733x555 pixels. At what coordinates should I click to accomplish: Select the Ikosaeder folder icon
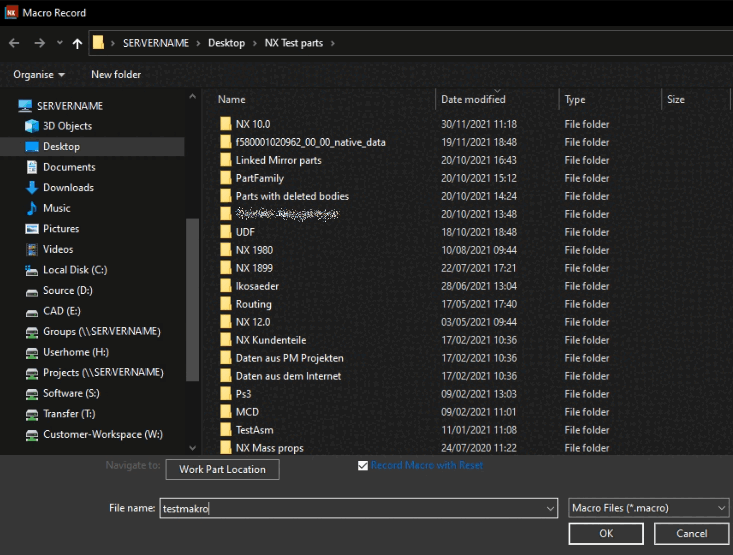pos(226,286)
